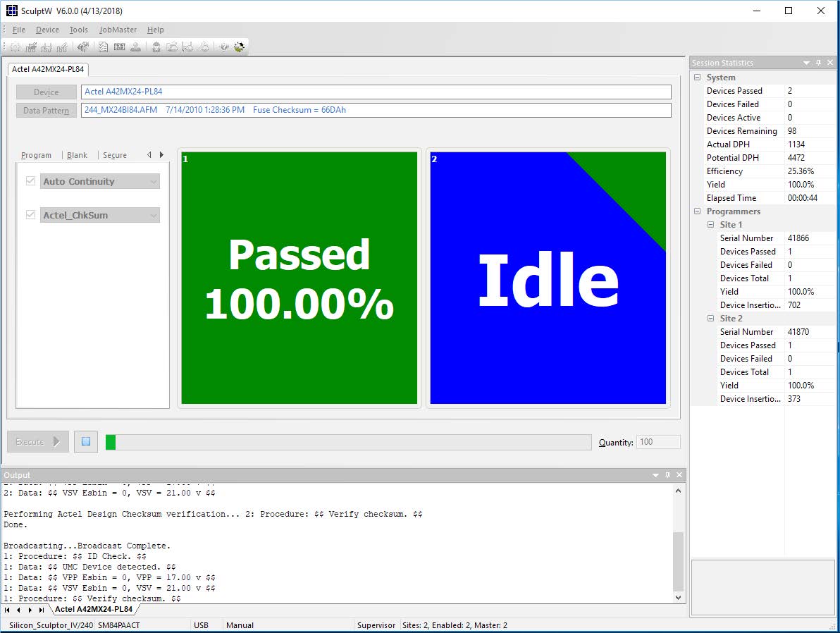840x633 pixels.
Task: Open the JobMaster menu
Action: pyautogui.click(x=118, y=30)
